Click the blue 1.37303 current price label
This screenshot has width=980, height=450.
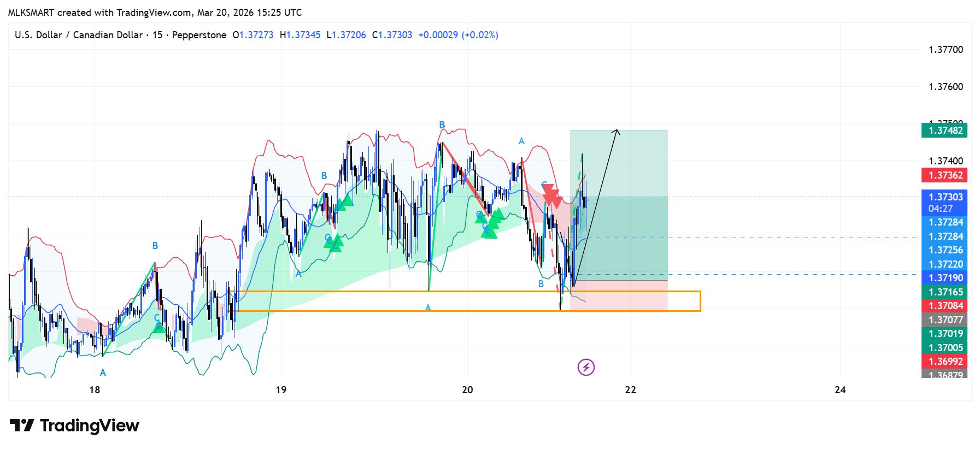(945, 197)
